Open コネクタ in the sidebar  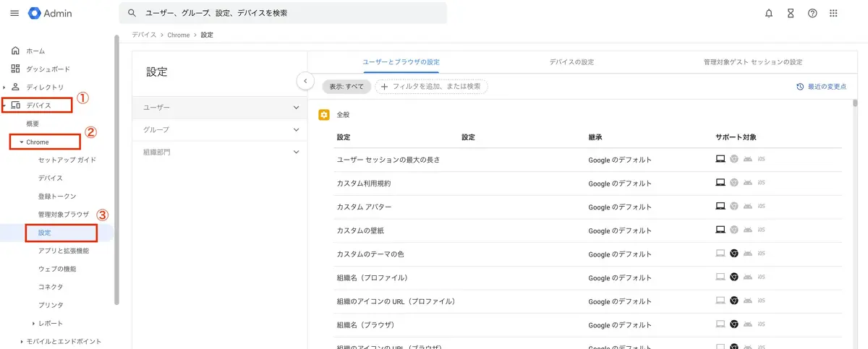coord(51,287)
